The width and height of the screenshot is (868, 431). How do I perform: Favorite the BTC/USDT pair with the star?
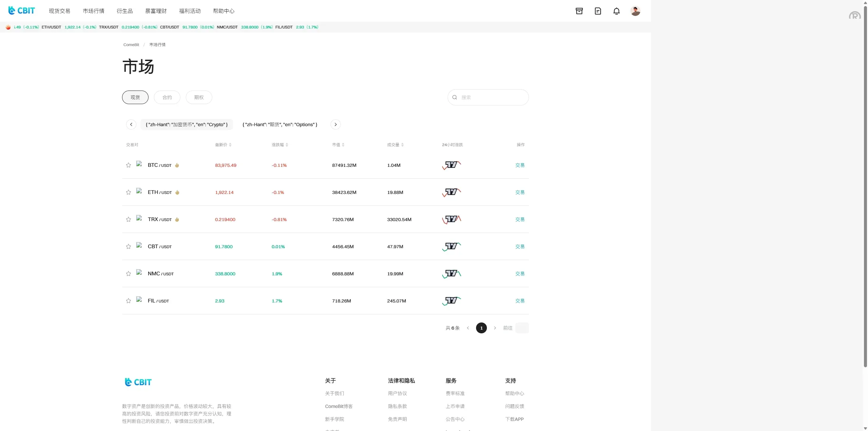coord(129,165)
